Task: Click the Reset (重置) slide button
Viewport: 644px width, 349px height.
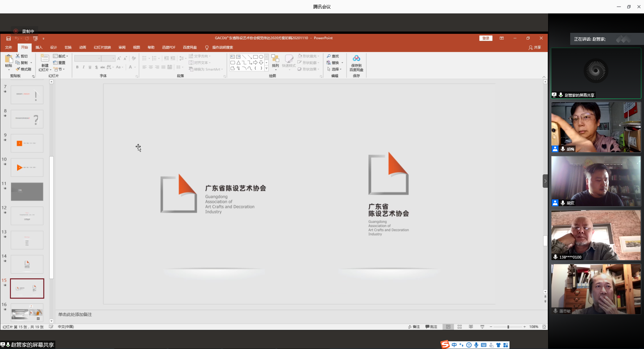Action: [x=59, y=63]
